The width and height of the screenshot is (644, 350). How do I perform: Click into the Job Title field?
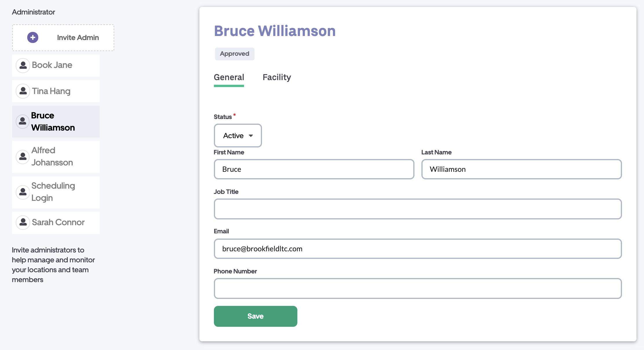tap(417, 209)
